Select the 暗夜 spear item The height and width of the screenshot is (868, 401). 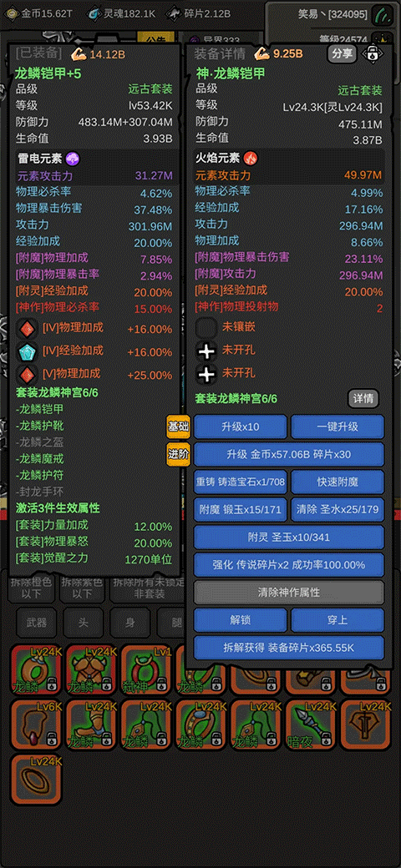(310, 724)
